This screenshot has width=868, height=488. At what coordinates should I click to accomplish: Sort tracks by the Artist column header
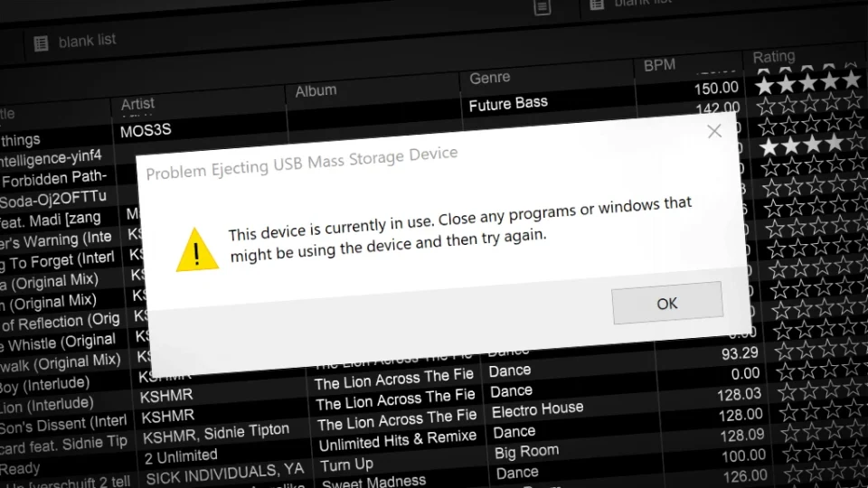click(x=137, y=103)
